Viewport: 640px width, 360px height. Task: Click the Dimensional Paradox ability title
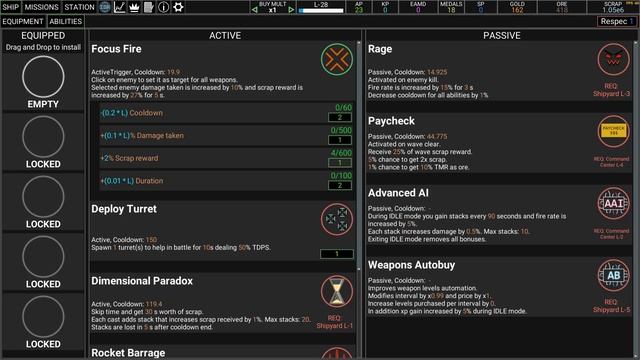(142, 281)
